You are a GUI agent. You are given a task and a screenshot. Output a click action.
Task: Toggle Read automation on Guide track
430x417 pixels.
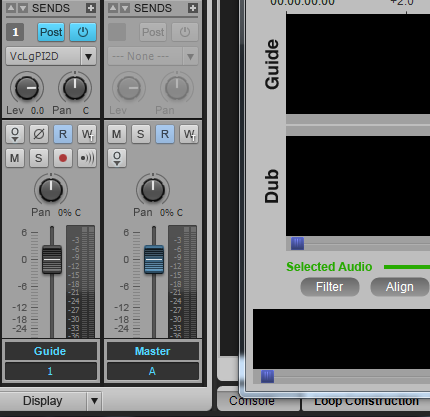coord(63,134)
